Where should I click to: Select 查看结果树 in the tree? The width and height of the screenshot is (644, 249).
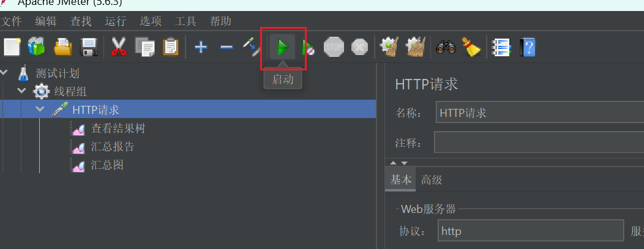(118, 129)
